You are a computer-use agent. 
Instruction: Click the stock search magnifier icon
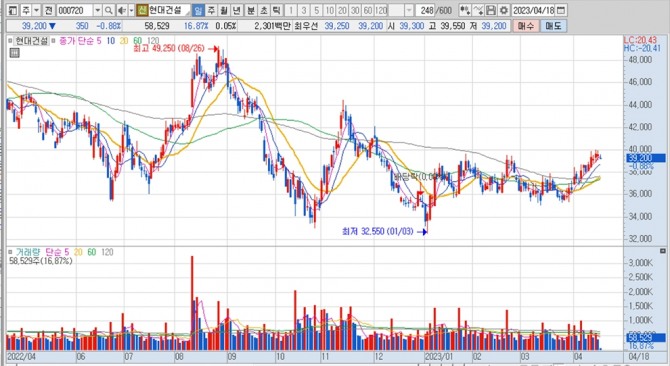click(x=109, y=10)
